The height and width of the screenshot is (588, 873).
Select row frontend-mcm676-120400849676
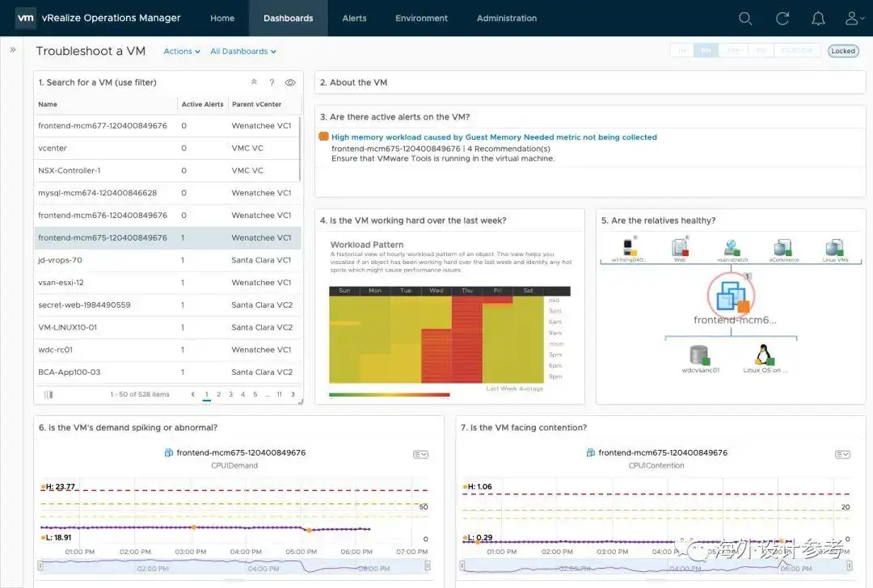167,216
